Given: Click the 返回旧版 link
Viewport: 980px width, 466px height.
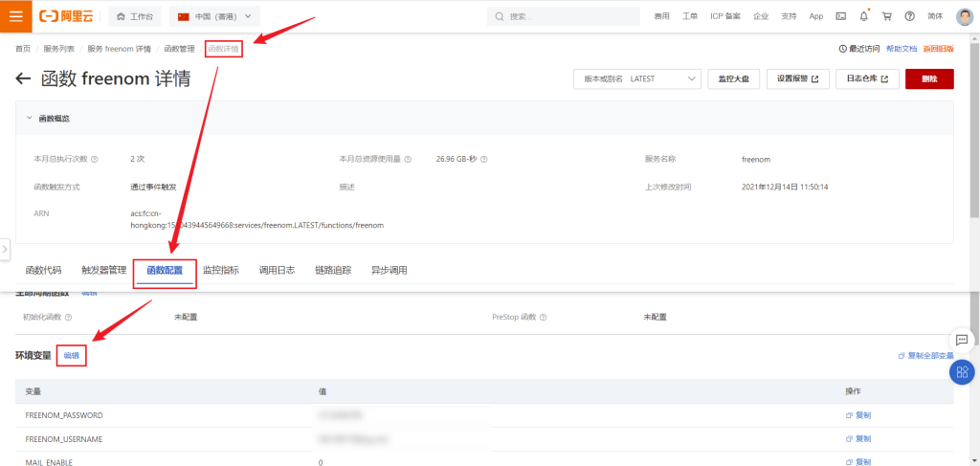Looking at the screenshot, I should (938, 49).
